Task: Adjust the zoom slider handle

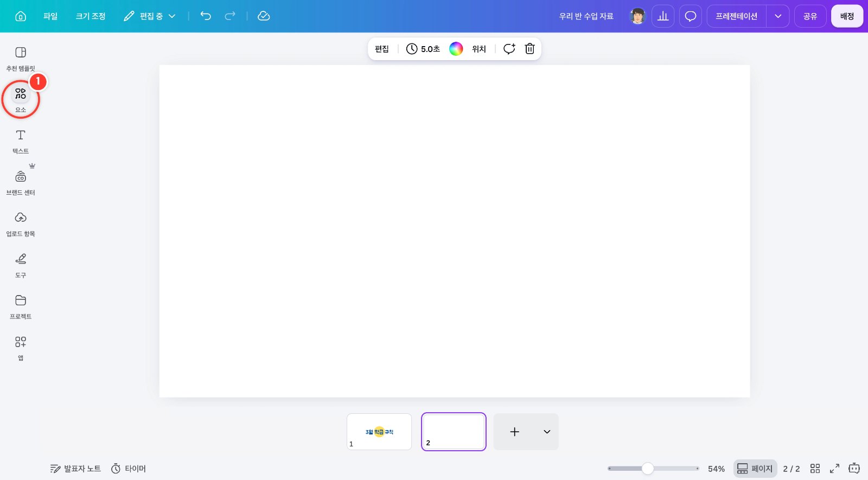Action: pos(648,469)
